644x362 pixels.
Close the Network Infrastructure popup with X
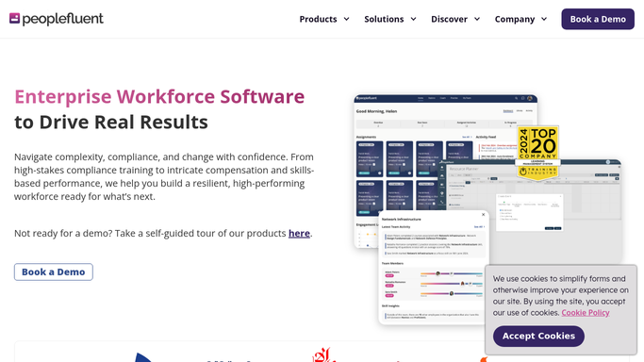[483, 215]
